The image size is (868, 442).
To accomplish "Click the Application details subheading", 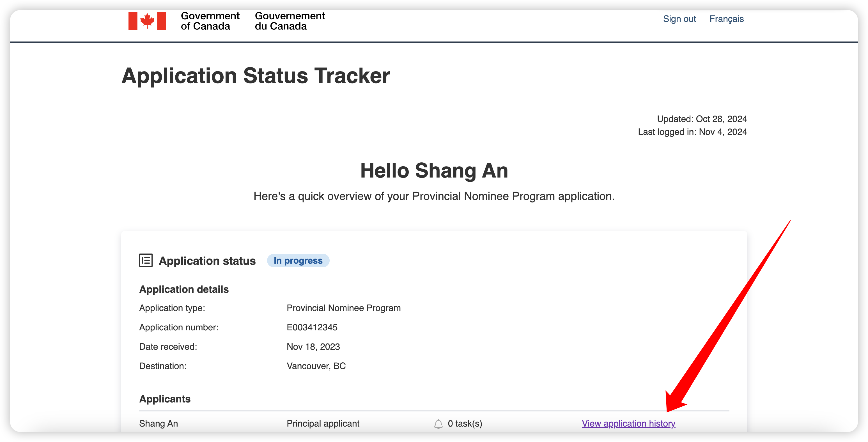I will click(184, 289).
